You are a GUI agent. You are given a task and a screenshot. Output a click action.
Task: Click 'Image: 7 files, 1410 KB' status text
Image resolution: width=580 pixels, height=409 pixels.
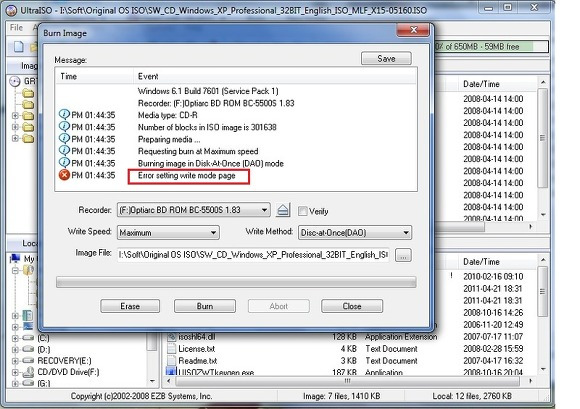[341, 396]
